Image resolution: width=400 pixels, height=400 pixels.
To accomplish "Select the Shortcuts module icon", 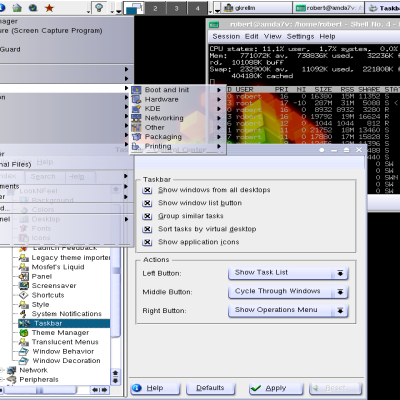I will (x=24, y=295).
